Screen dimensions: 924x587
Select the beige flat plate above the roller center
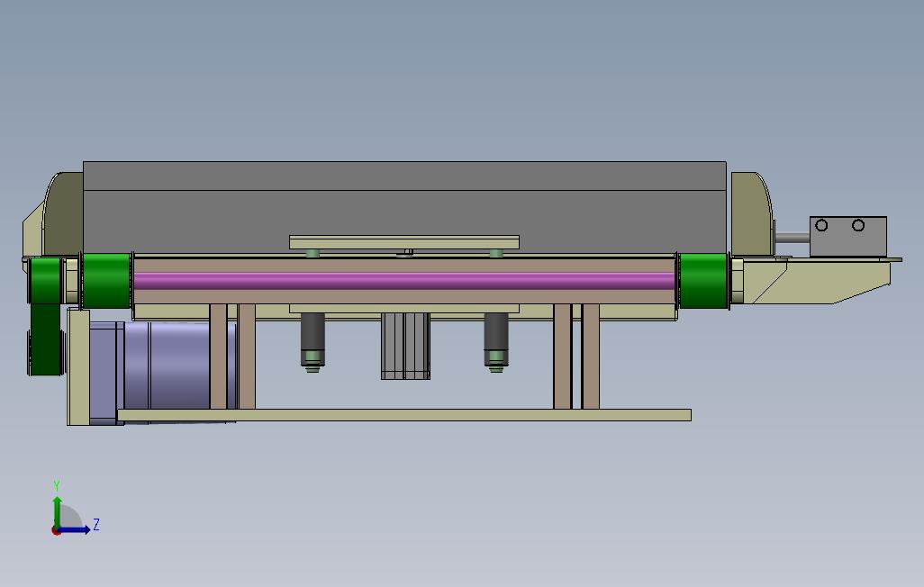coord(404,242)
